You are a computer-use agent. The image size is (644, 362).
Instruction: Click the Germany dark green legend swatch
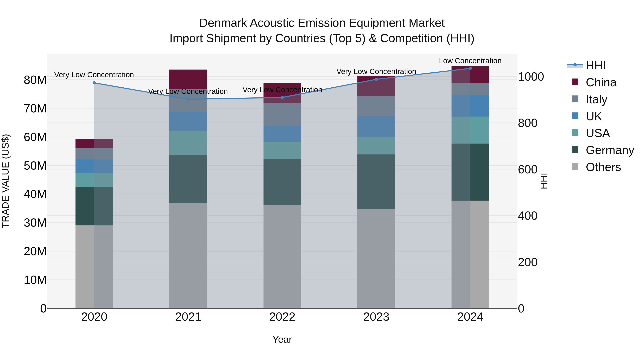point(575,150)
